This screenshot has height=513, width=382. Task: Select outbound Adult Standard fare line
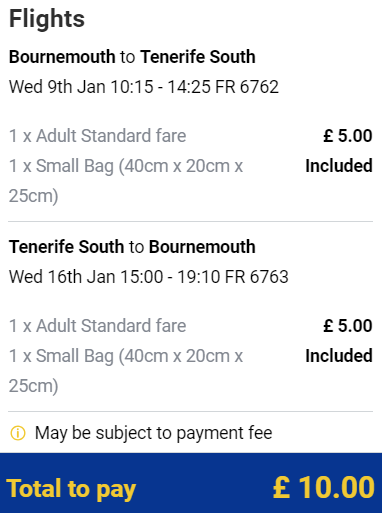[x=97, y=136]
